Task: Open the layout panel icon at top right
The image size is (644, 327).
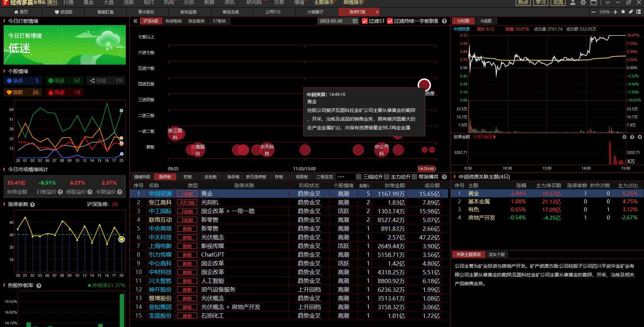Action: click(x=638, y=12)
